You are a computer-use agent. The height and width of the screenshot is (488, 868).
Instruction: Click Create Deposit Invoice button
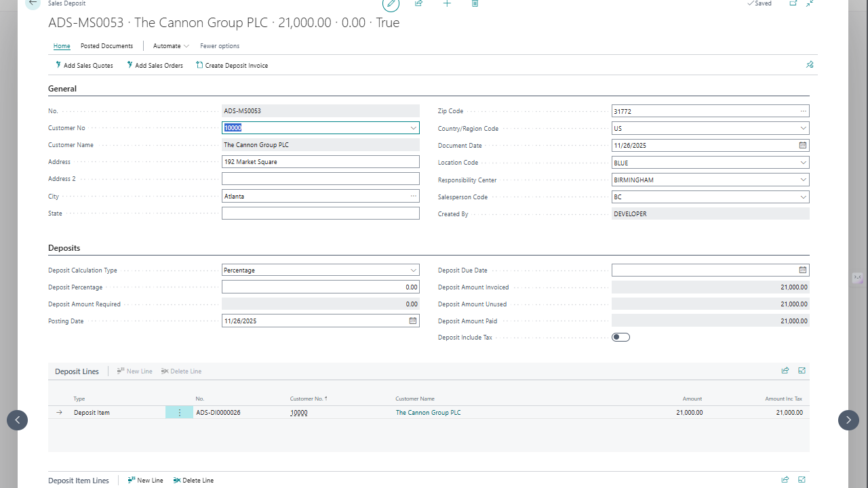[x=232, y=66]
